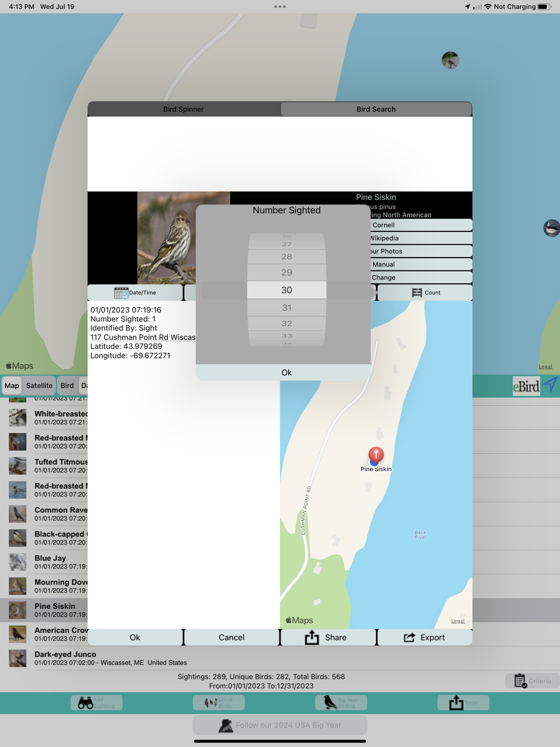The width and height of the screenshot is (560, 747).
Task: Open the Count button
Action: (425, 292)
